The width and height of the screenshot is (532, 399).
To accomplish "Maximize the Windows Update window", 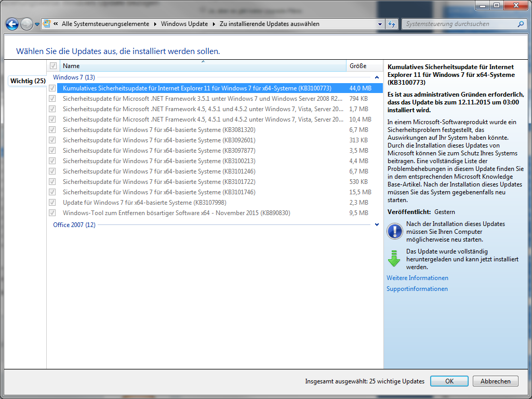I will [x=496, y=5].
